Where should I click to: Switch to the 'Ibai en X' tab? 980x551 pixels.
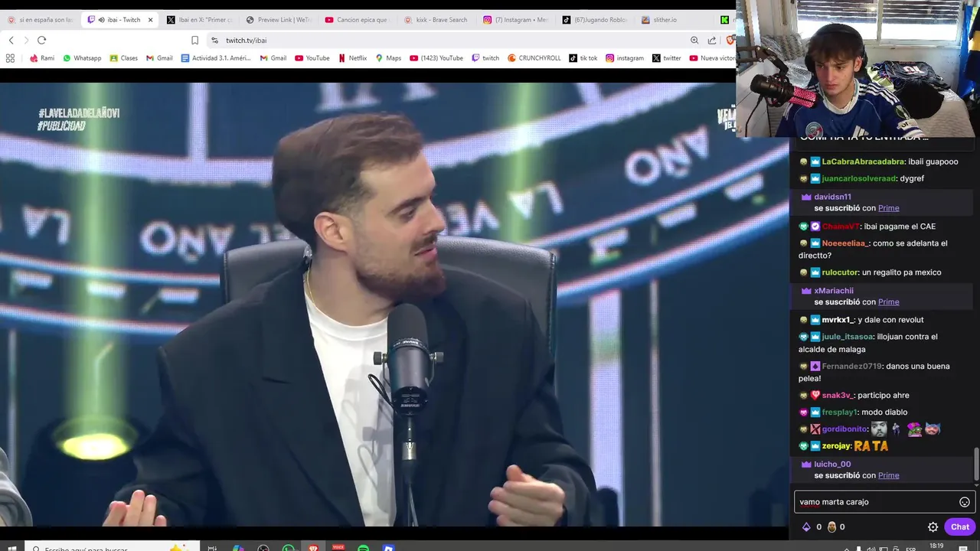pos(200,20)
